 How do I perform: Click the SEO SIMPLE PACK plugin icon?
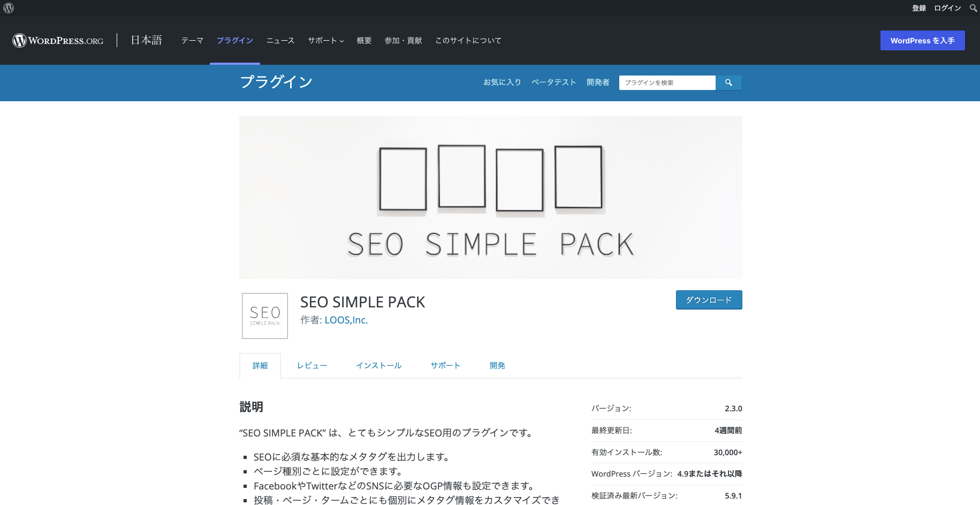pos(265,316)
